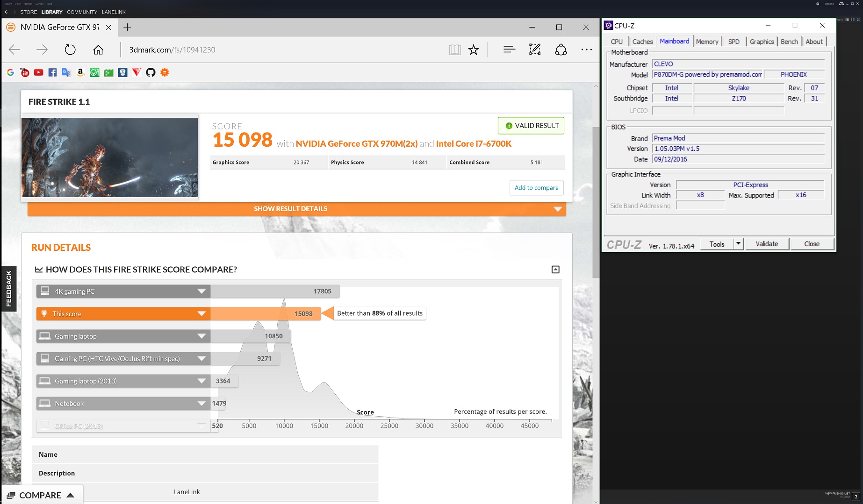Go forward in the browser

(42, 50)
